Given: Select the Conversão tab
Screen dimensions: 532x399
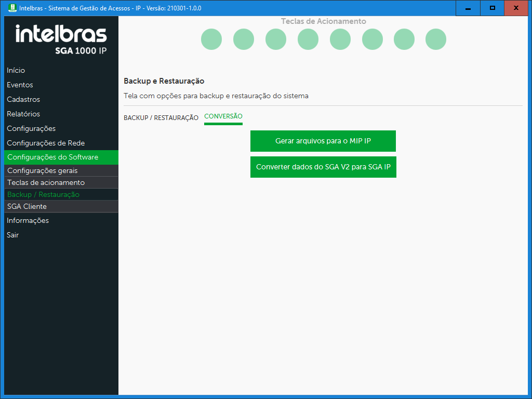Looking at the screenshot, I should pyautogui.click(x=223, y=116).
